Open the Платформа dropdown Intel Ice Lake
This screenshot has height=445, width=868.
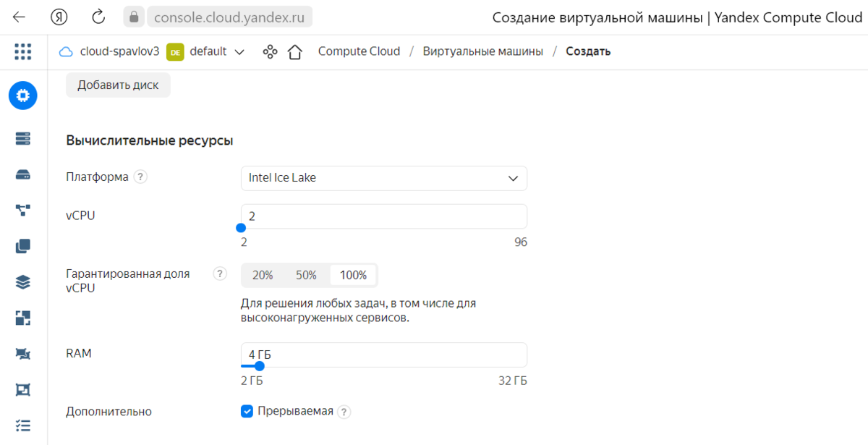coord(383,178)
